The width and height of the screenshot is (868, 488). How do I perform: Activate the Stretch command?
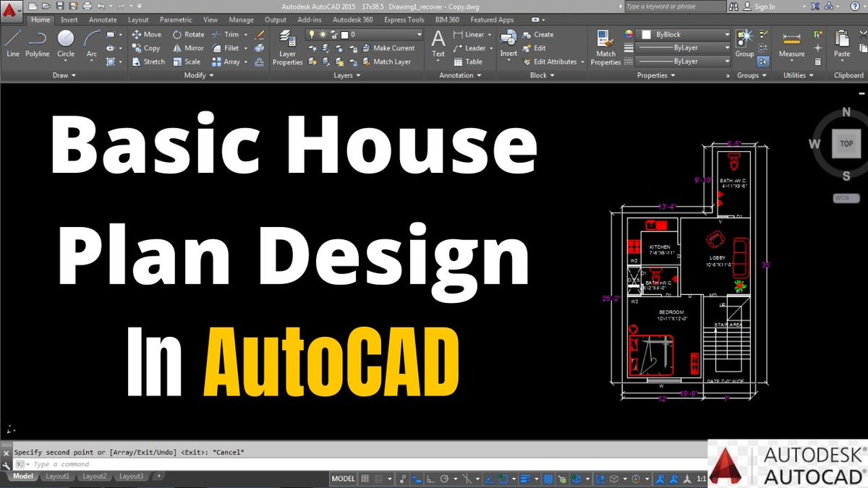[148, 61]
